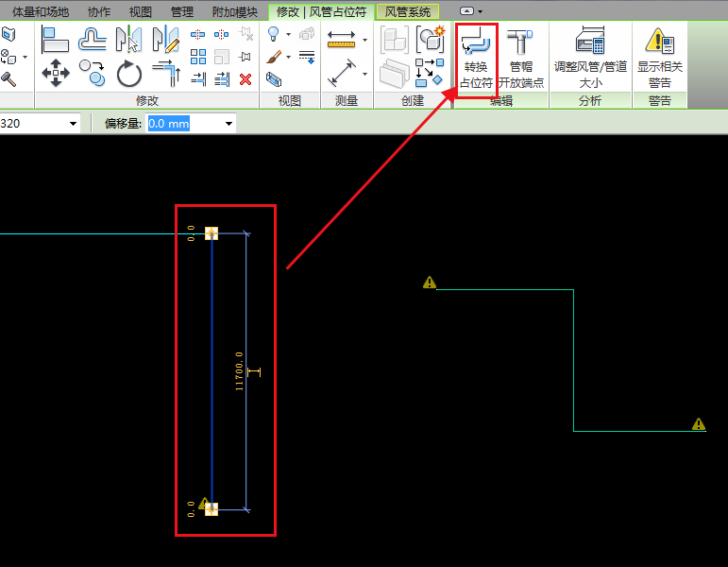Select the Align tool in Modify panel
The width and height of the screenshot is (728, 567).
56,40
